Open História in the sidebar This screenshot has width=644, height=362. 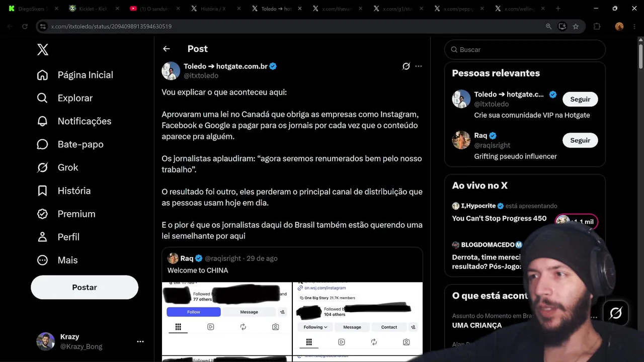tap(63, 191)
